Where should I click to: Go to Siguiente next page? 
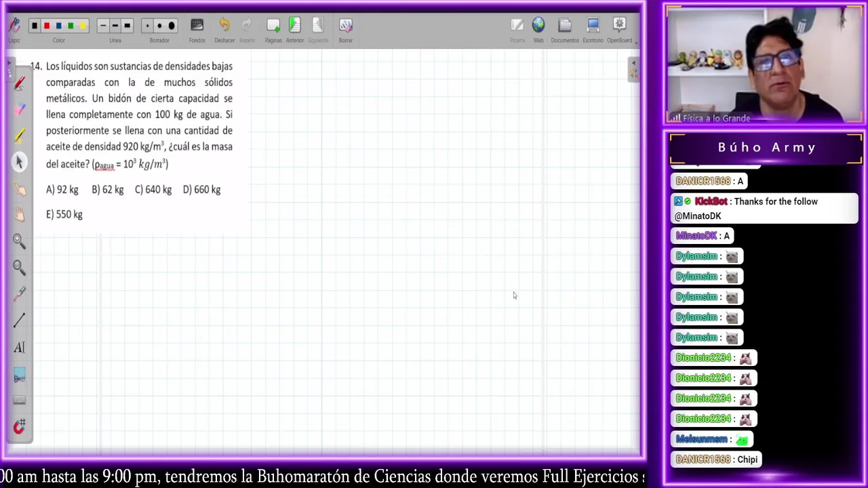tap(318, 30)
